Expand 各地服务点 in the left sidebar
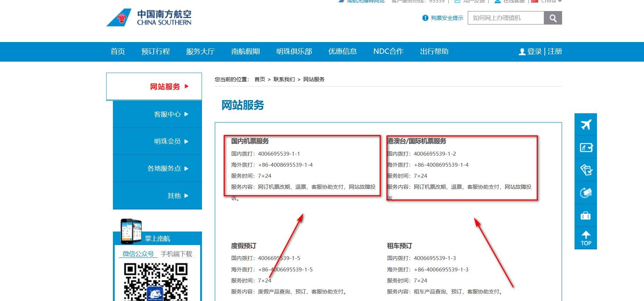 pyautogui.click(x=157, y=168)
